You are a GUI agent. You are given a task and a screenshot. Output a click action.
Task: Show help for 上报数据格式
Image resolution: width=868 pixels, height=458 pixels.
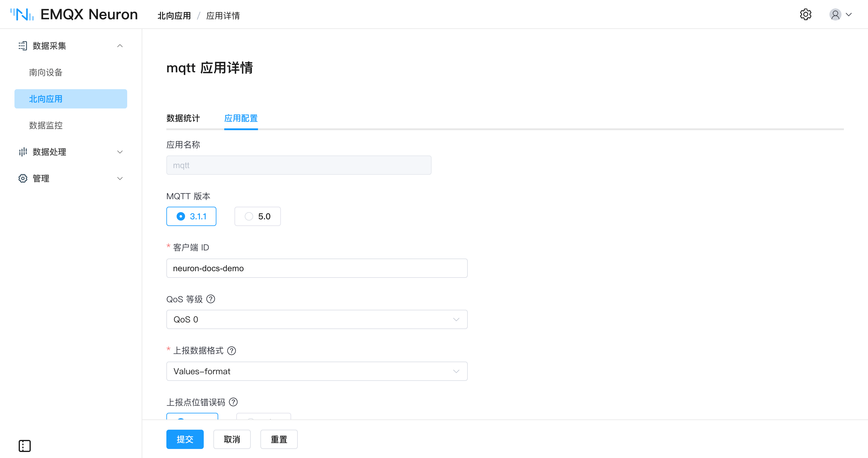point(231,350)
